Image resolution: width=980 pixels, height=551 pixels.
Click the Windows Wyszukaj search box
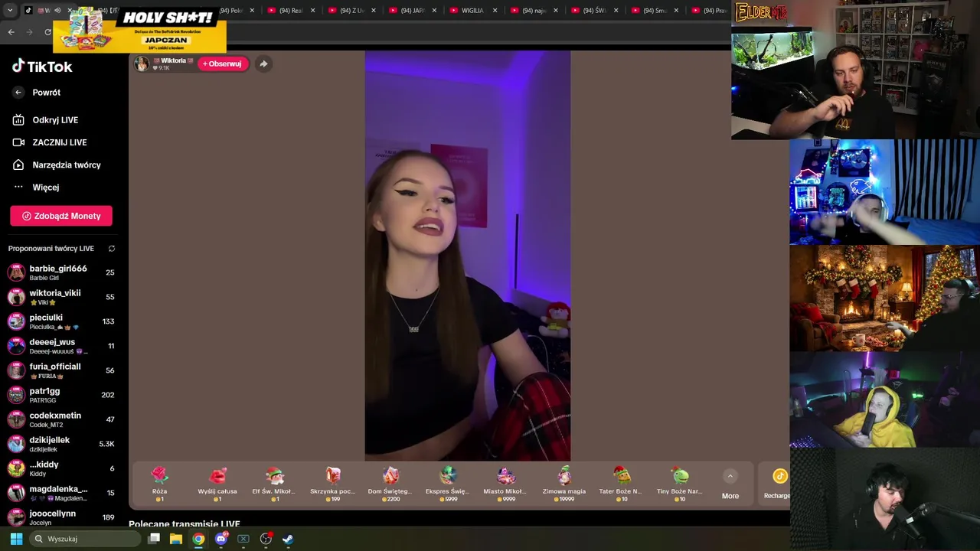point(86,539)
